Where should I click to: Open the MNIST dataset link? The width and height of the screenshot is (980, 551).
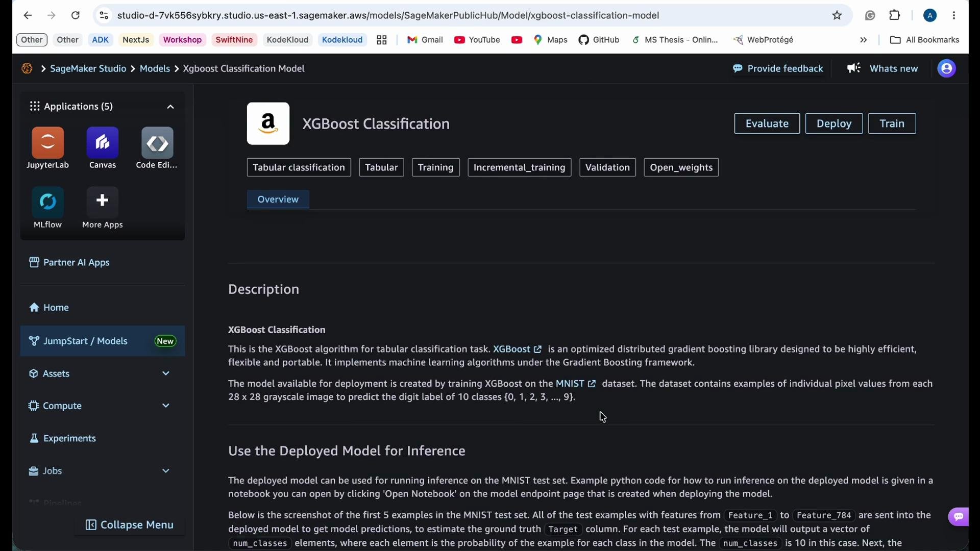tap(576, 383)
